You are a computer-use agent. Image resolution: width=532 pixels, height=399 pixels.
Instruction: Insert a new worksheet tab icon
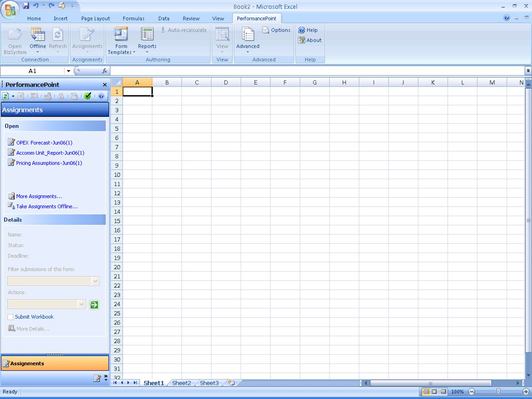[x=232, y=383]
